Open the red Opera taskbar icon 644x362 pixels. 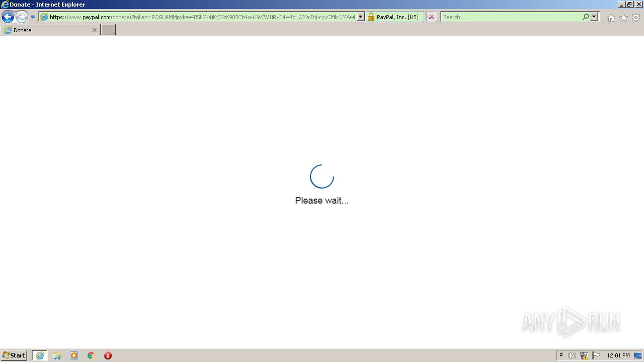(108, 355)
